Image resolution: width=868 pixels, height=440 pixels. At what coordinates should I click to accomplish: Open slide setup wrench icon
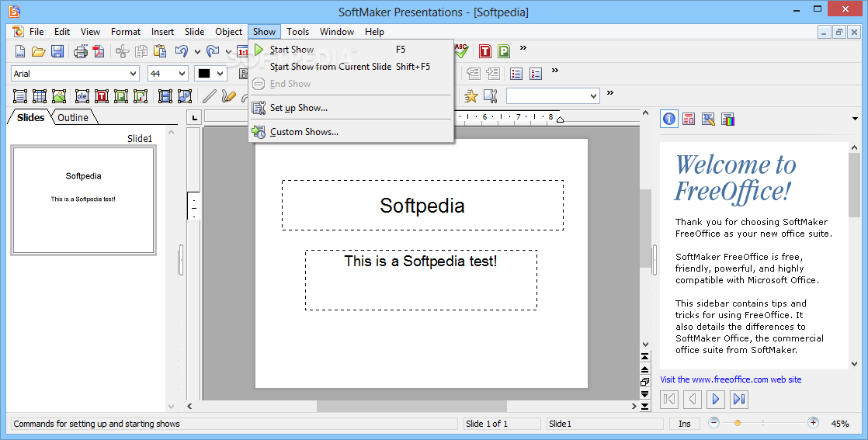pyautogui.click(x=491, y=96)
